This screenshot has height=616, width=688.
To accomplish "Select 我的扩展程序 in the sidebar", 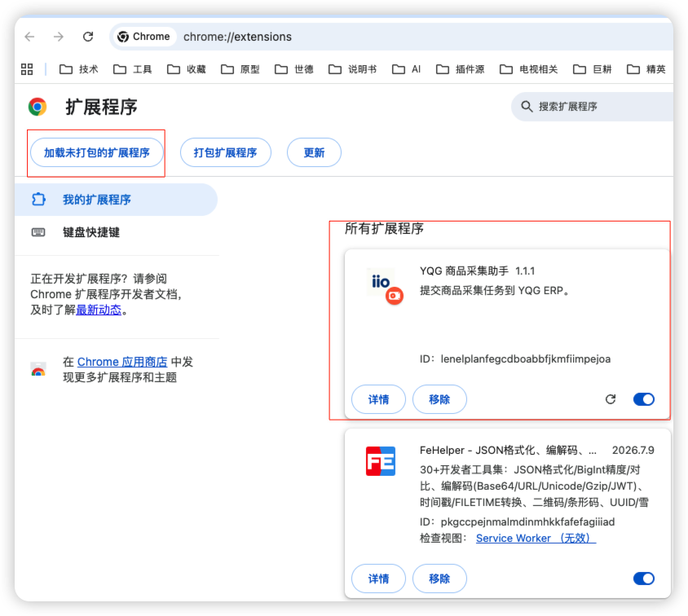I will (x=116, y=200).
